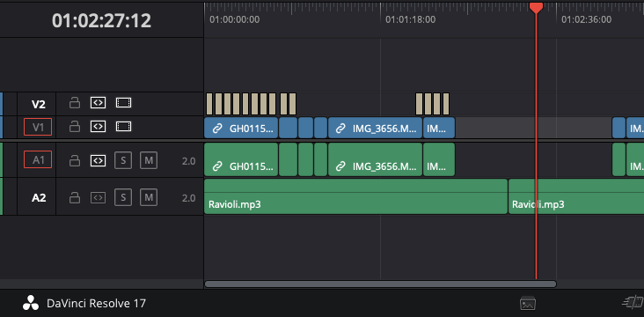Select the IMG_3656 video clip on V1

click(x=375, y=128)
